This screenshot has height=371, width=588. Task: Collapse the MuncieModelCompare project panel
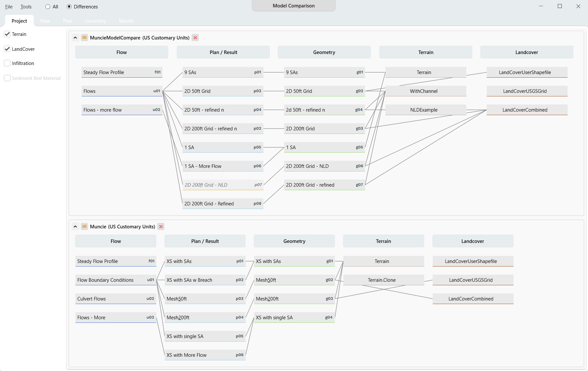(75, 38)
